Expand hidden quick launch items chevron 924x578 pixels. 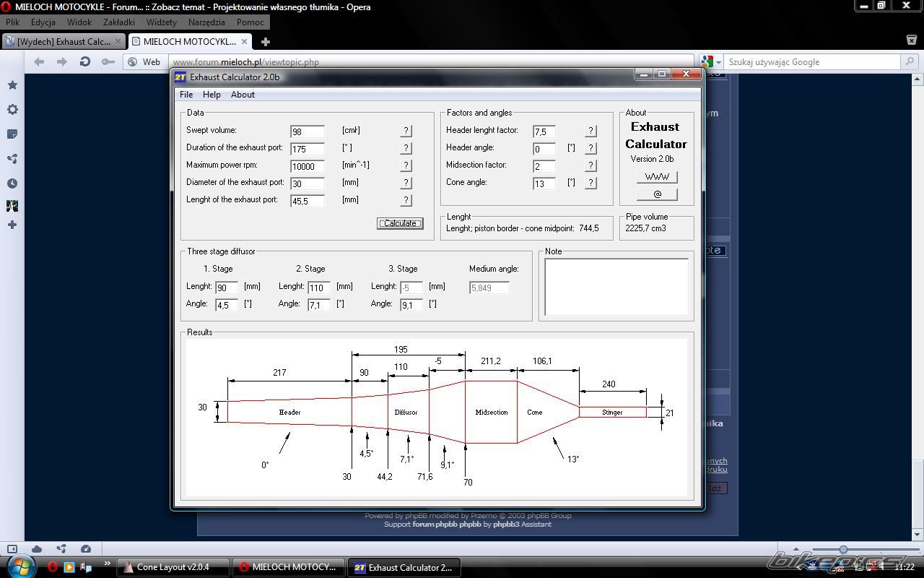[x=108, y=564]
